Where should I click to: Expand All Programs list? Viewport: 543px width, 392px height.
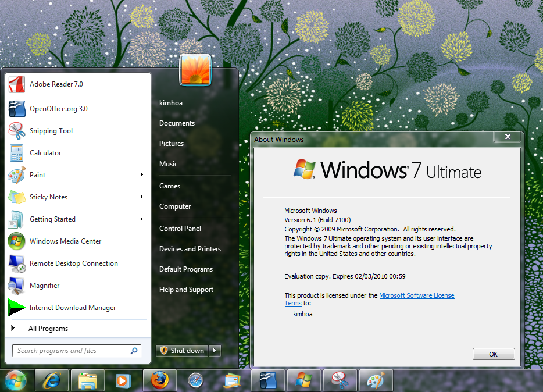[48, 329]
